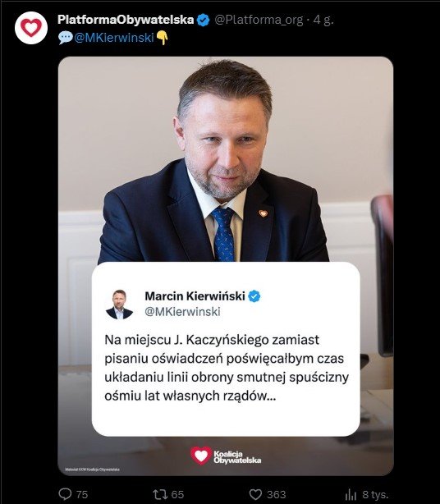
Task: Click the 8 tys. views count
Action: coord(375,494)
